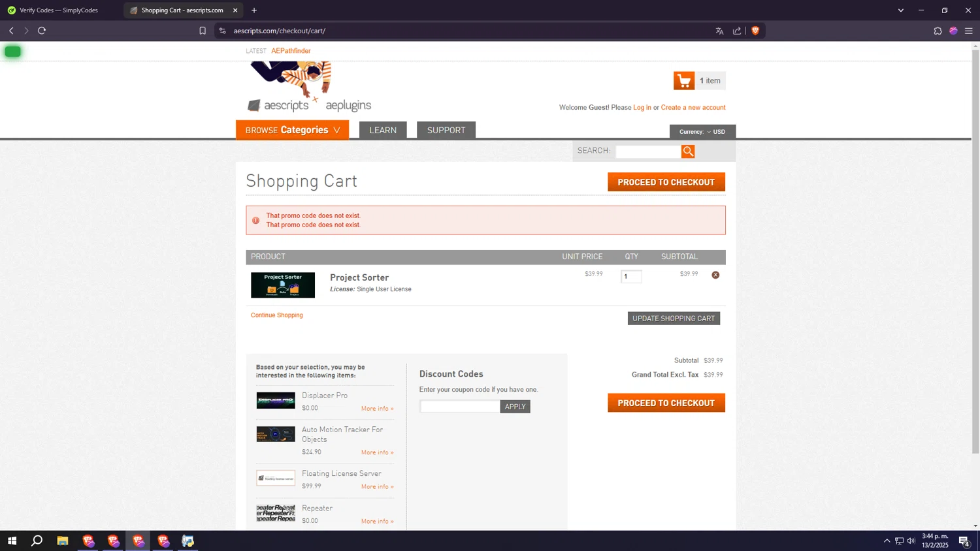Open the SUPPORT menu
This screenshot has width=980, height=551.
(446, 130)
